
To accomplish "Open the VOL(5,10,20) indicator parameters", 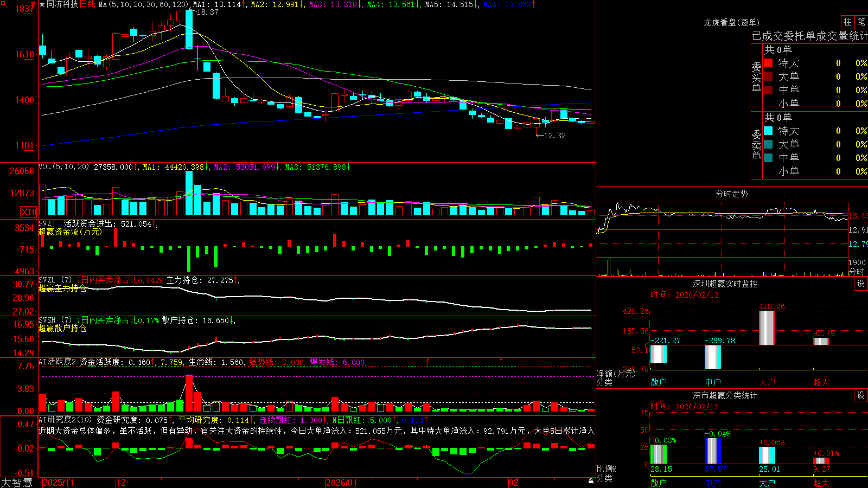I will pyautogui.click(x=63, y=167).
